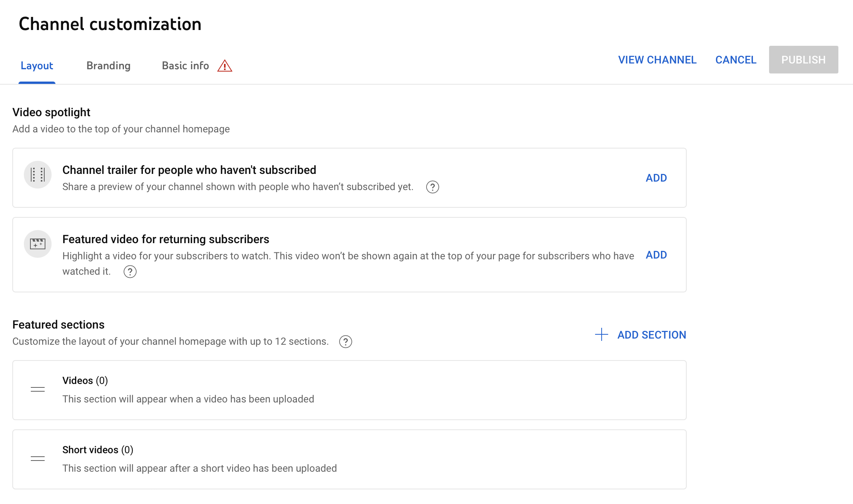The width and height of the screenshot is (853, 504).
Task: Click 'Add a video to the top of your channel homepage' text
Action: (121, 129)
